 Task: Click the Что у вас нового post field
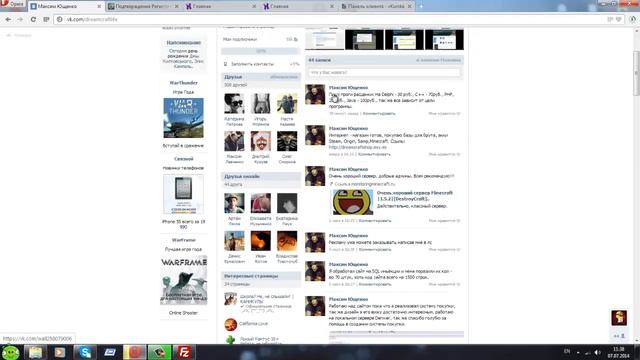[x=384, y=72]
